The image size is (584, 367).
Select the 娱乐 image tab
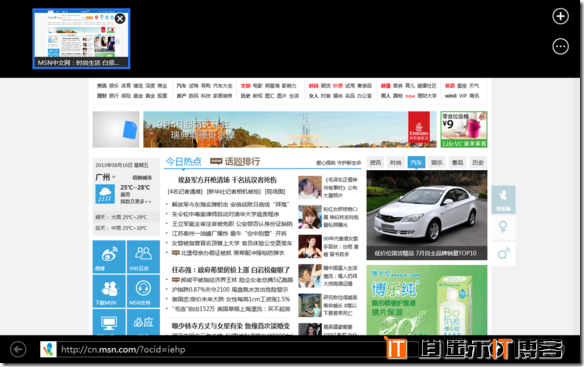tap(437, 162)
